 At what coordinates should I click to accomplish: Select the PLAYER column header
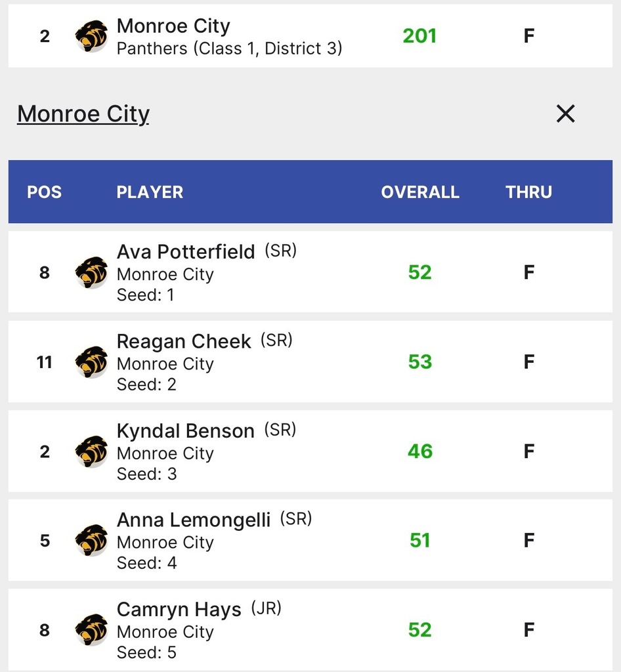point(150,192)
